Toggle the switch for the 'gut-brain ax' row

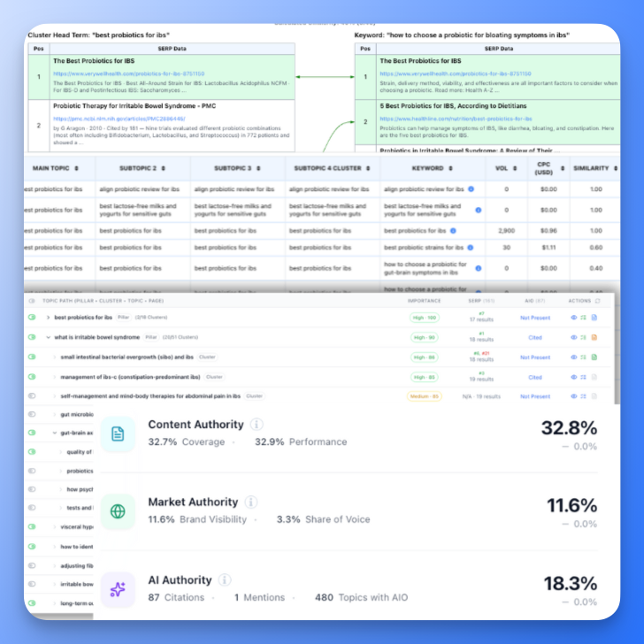pyautogui.click(x=32, y=433)
